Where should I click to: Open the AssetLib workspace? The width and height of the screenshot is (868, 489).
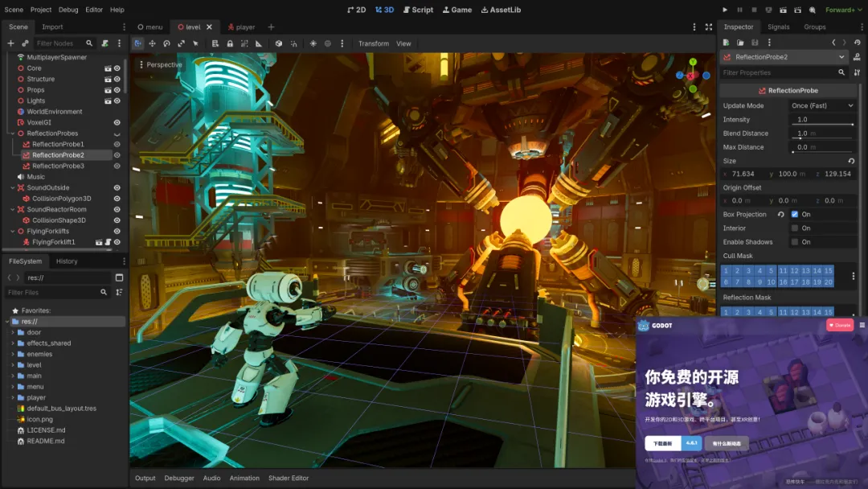click(501, 10)
